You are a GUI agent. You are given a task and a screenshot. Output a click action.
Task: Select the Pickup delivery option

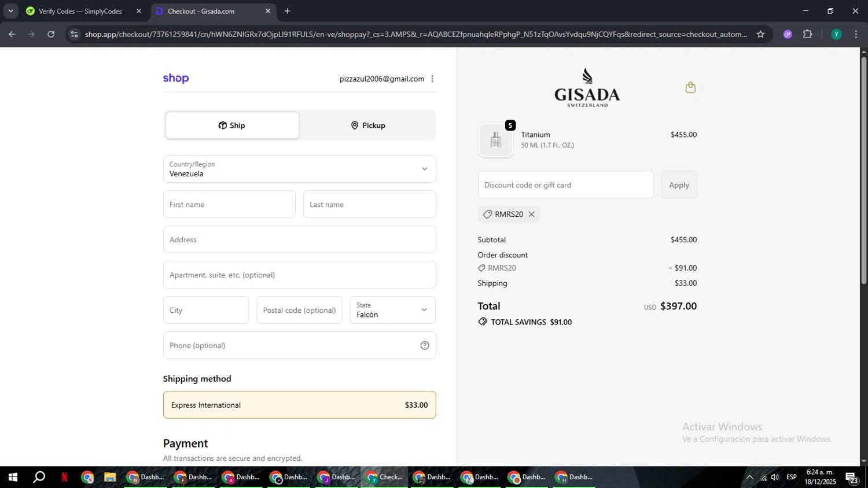[x=368, y=125]
